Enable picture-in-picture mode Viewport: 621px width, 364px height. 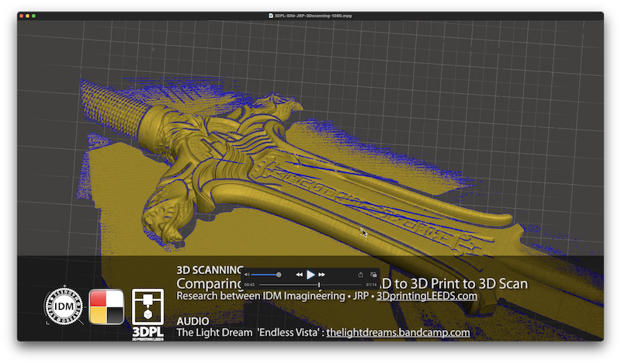click(373, 275)
